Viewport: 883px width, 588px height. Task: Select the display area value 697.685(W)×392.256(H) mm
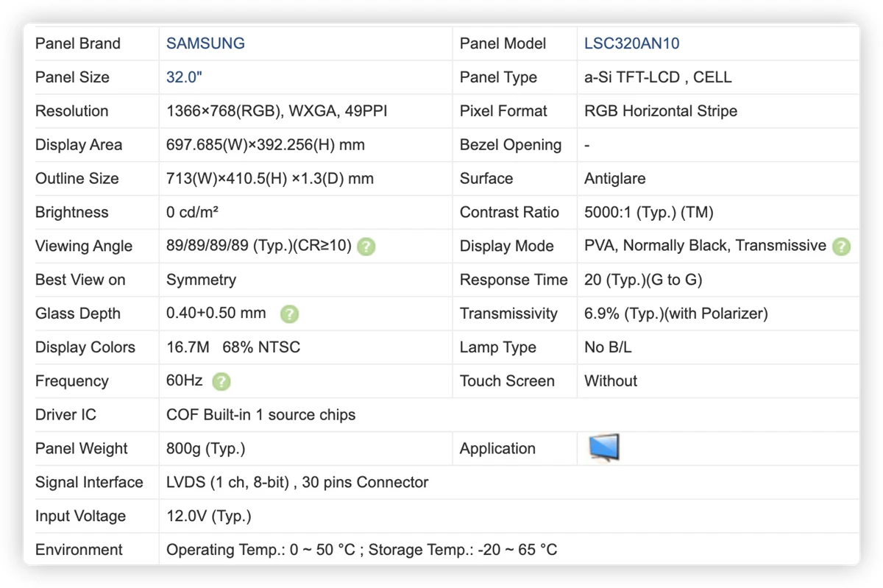(x=266, y=145)
